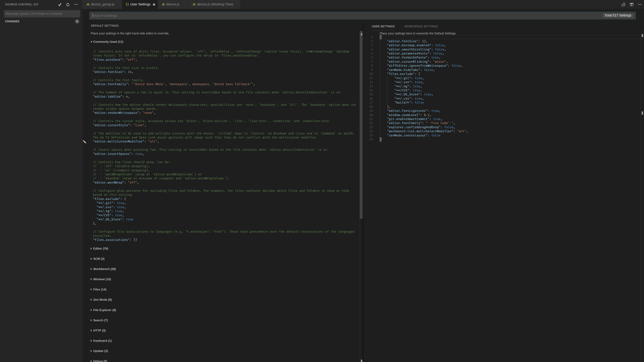The image size is (644, 362).
Task: Click the Changes section header
Action: [12, 21]
